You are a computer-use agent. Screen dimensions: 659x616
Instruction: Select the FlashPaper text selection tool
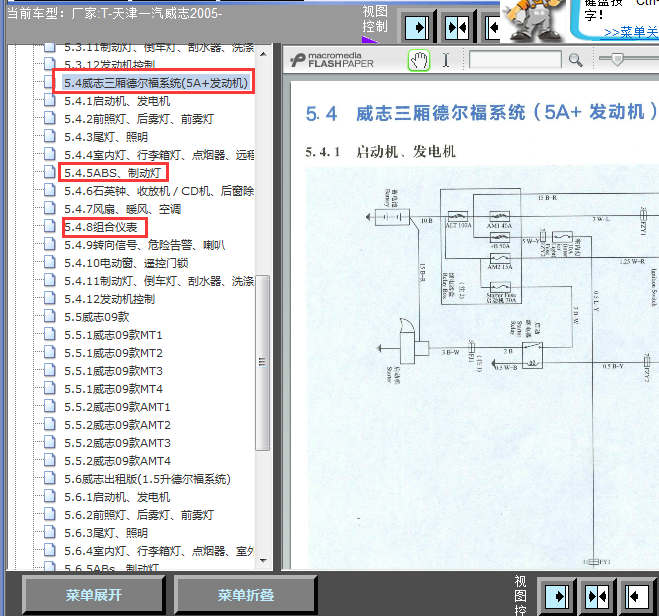click(446, 61)
